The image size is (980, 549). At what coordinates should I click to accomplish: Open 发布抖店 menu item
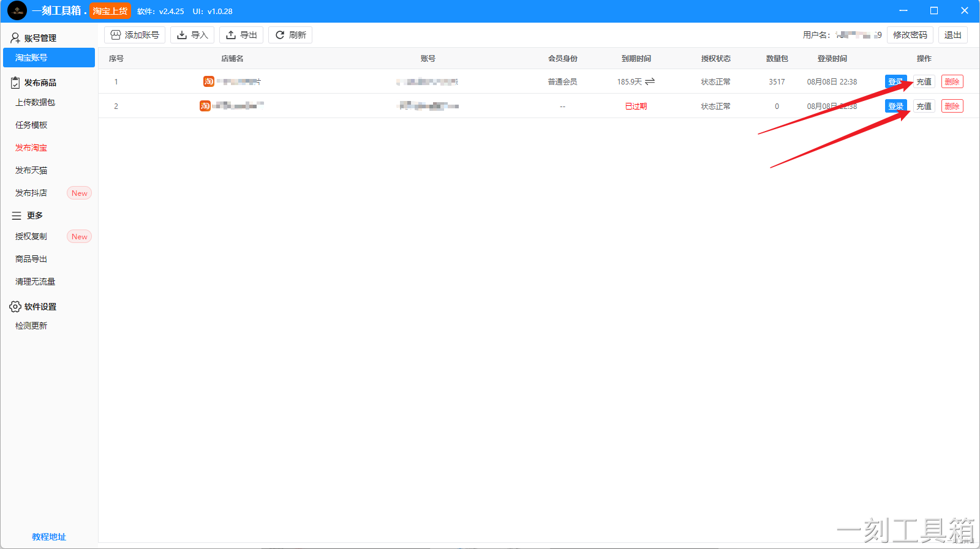[x=31, y=193]
